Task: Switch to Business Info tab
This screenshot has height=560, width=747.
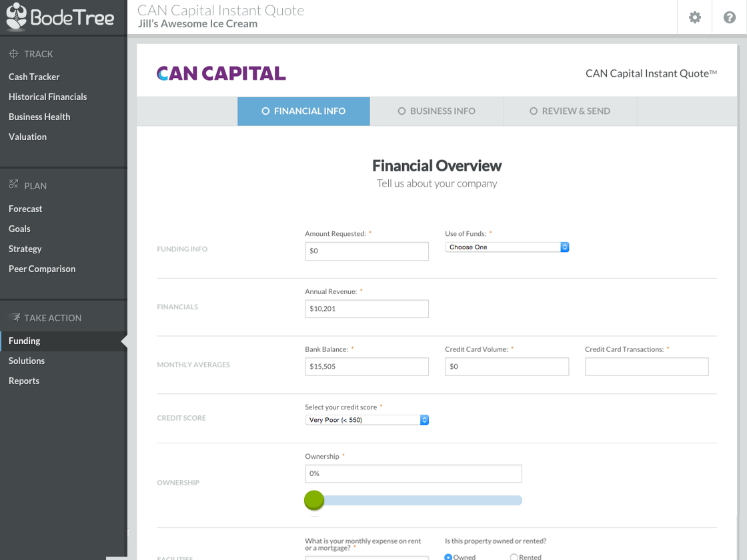Action: [x=436, y=111]
